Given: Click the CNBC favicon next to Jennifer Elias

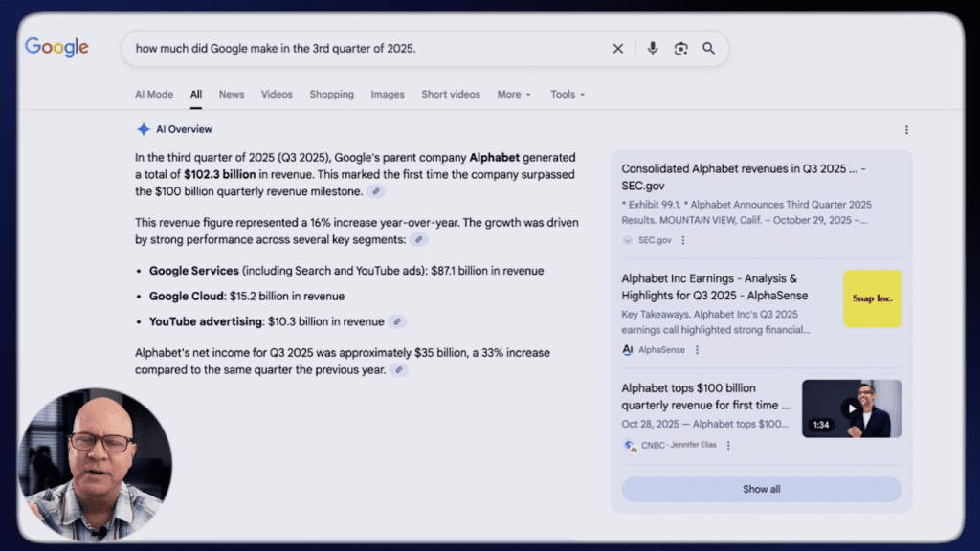Looking at the screenshot, I should (630, 445).
